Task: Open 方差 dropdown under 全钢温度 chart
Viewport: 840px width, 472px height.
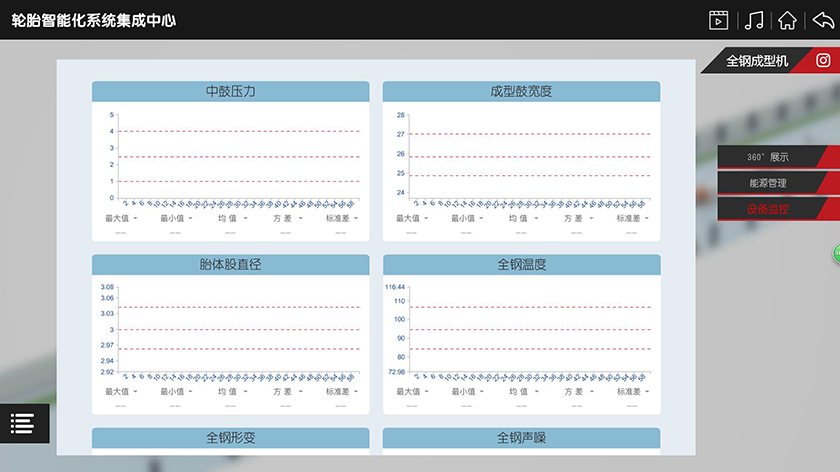Action: pyautogui.click(x=577, y=391)
